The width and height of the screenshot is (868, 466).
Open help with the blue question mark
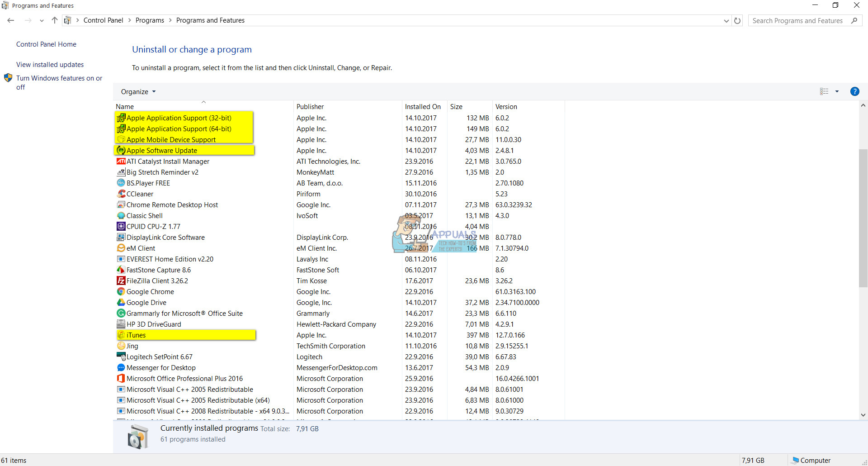click(854, 91)
